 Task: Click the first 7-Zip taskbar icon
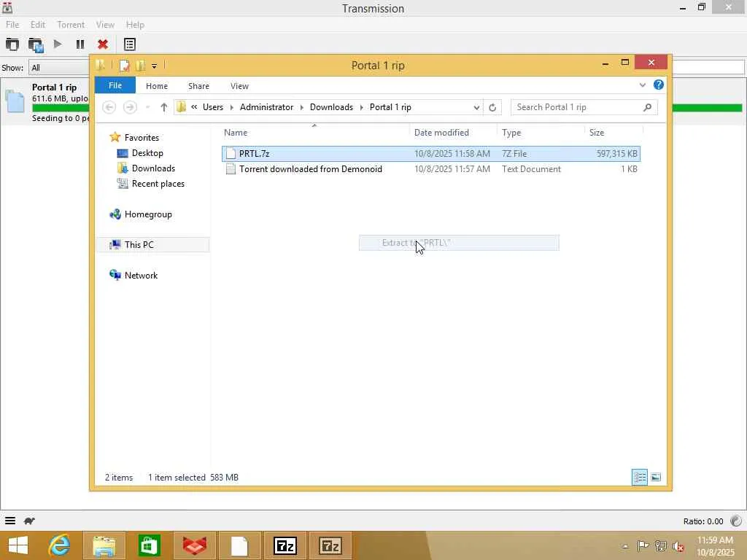pos(285,545)
